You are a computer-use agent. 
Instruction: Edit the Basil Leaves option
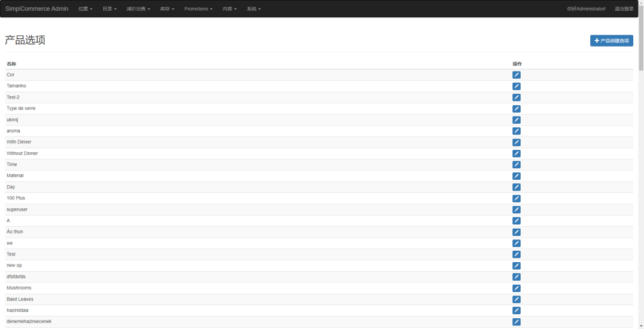[x=516, y=299]
